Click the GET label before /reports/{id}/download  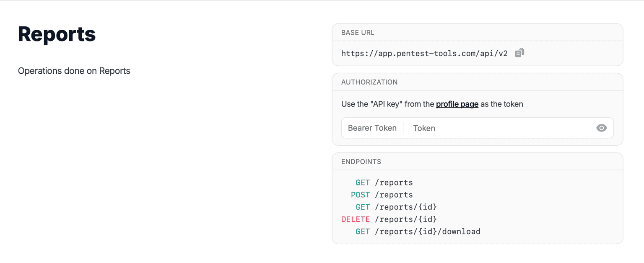pos(363,232)
